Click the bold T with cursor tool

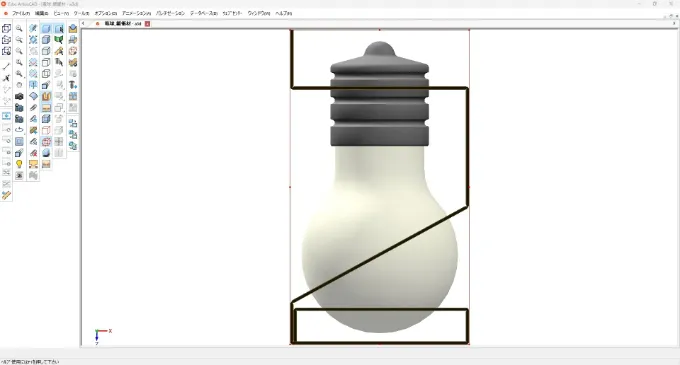pyautogui.click(x=59, y=62)
